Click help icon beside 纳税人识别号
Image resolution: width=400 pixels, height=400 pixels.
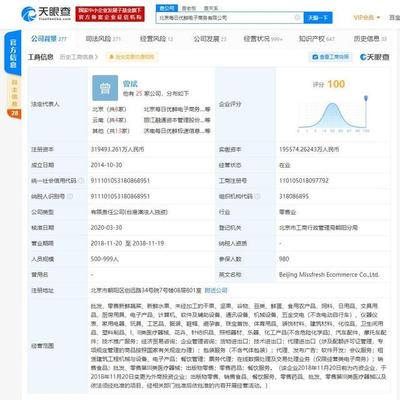[70, 196]
